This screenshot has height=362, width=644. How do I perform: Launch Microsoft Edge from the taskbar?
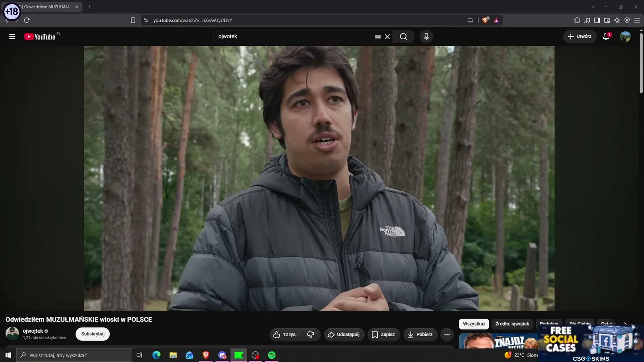pyautogui.click(x=156, y=355)
